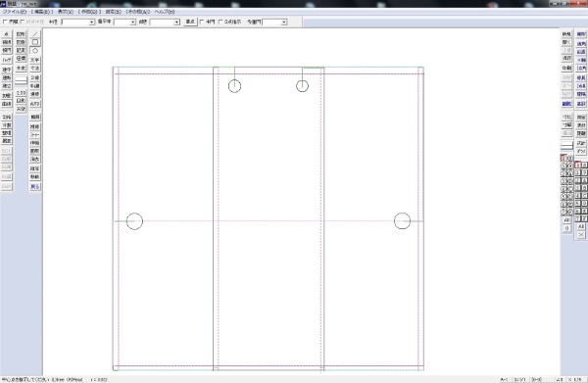
Task: Open the 半径 radius dropdown
Action: (x=91, y=23)
